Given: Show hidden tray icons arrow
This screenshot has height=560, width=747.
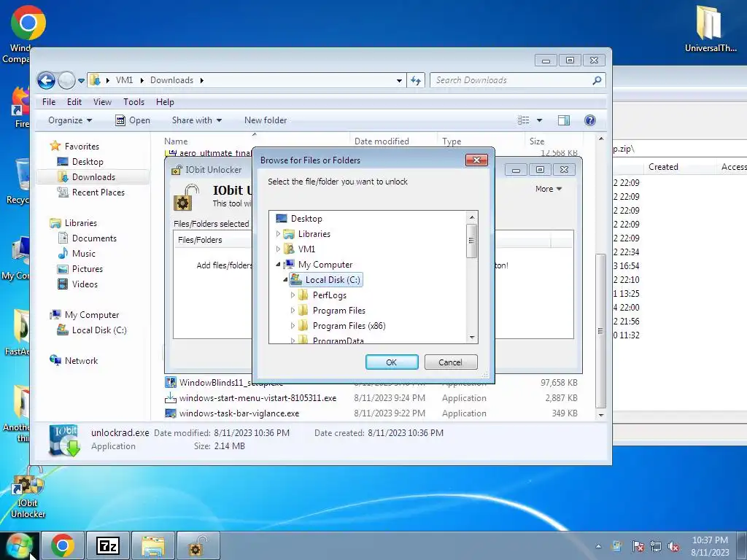Looking at the screenshot, I should (598, 547).
